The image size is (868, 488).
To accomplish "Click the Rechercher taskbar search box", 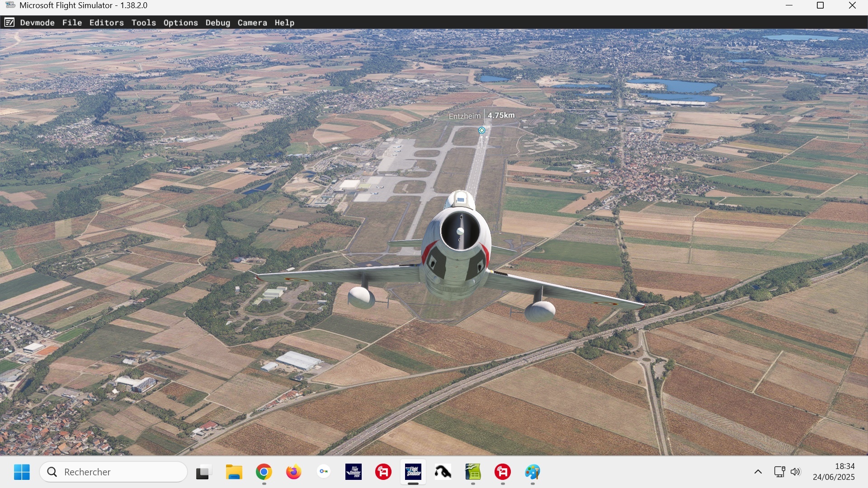I will click(113, 472).
